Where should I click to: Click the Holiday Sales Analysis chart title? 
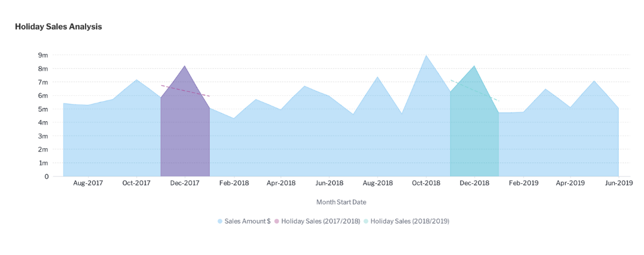click(58, 26)
